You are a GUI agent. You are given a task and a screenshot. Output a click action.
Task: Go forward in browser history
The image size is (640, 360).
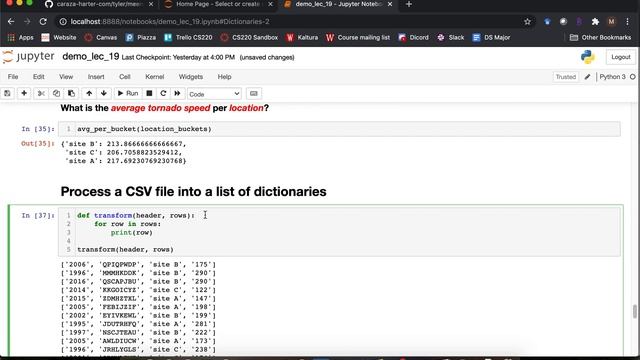[x=27, y=22]
